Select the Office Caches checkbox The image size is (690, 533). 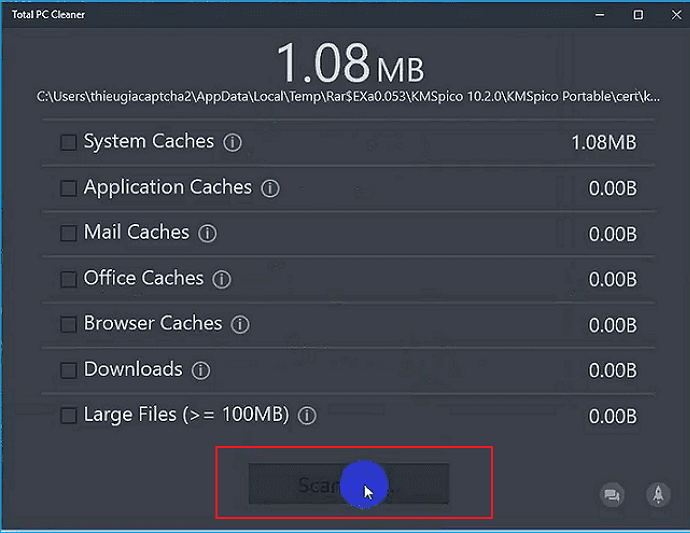click(x=68, y=279)
